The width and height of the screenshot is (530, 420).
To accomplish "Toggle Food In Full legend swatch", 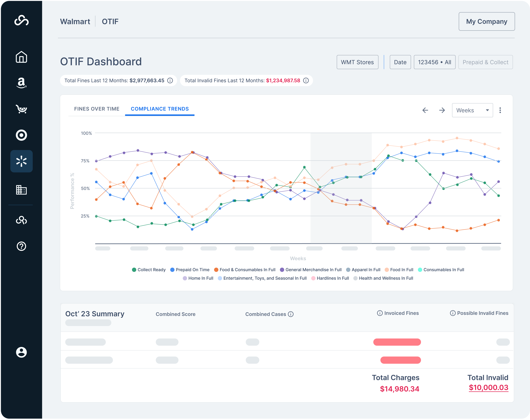I will [x=387, y=270].
